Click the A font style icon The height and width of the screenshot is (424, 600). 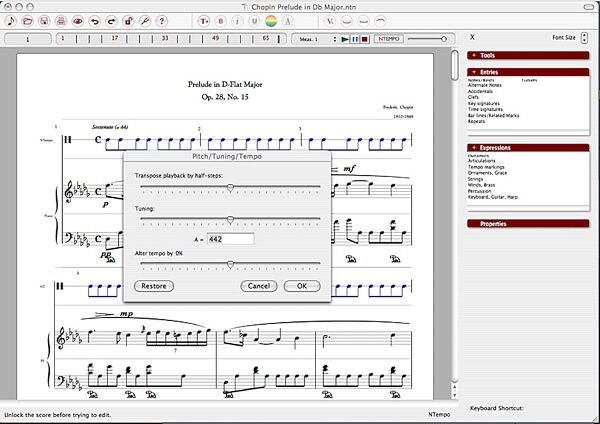288,21
